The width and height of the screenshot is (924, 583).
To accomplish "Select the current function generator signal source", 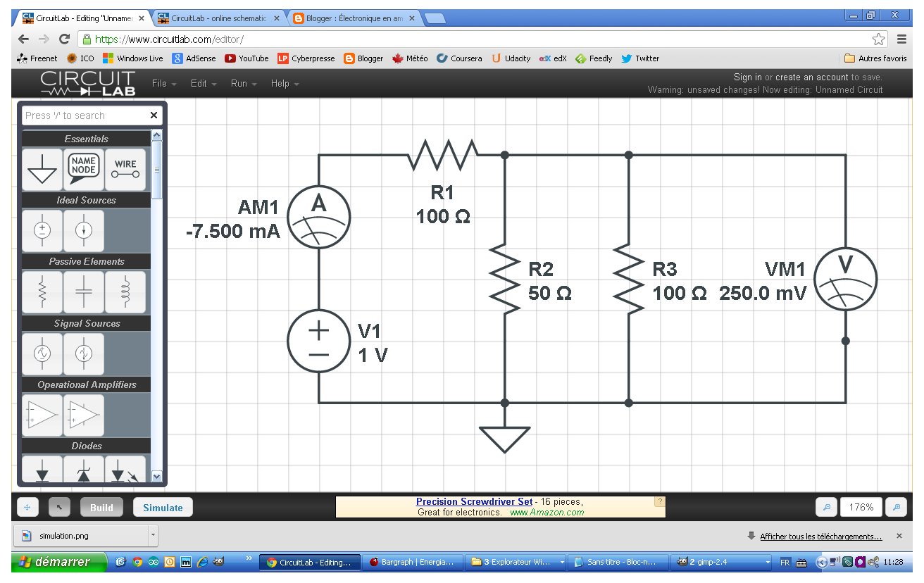I will click(84, 353).
